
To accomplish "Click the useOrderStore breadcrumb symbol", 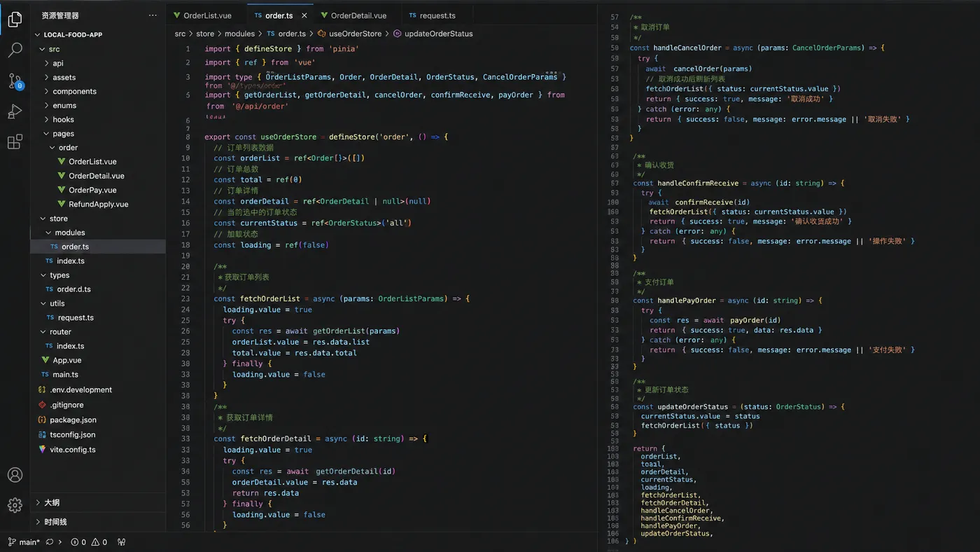I will 350,34.
